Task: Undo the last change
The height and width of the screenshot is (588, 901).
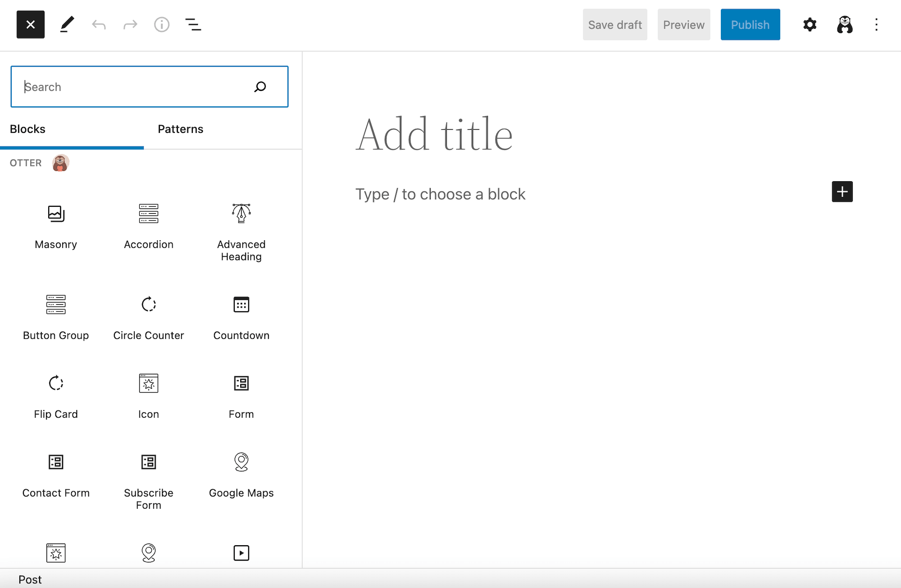Action: tap(99, 24)
